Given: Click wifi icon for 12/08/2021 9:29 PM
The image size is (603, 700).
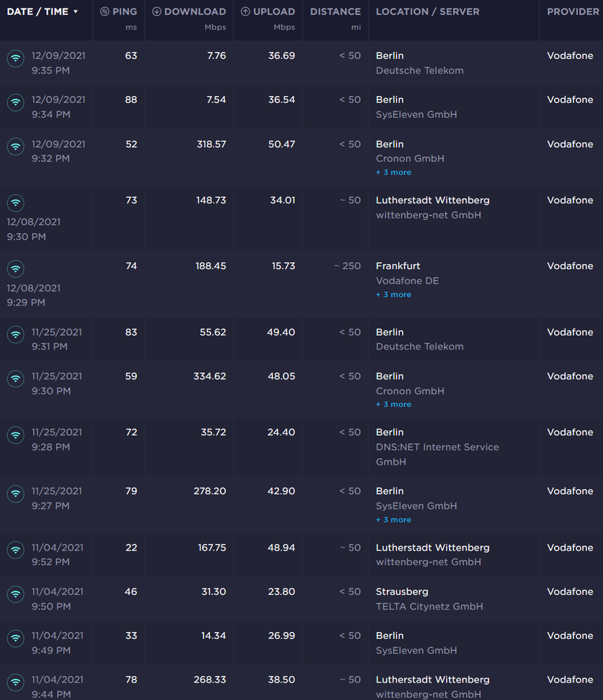Looking at the screenshot, I should [x=15, y=269].
